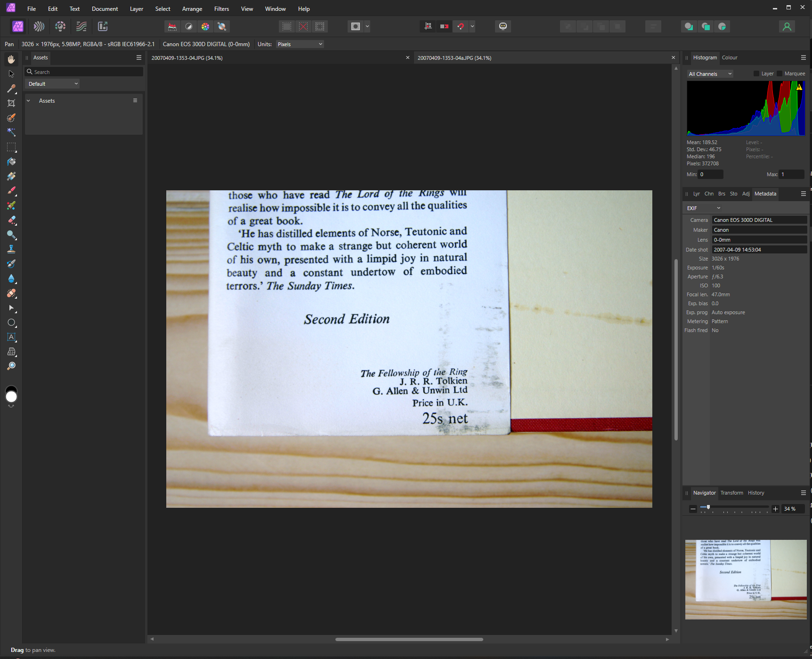Click the Navigator image thumbnail

click(746, 579)
